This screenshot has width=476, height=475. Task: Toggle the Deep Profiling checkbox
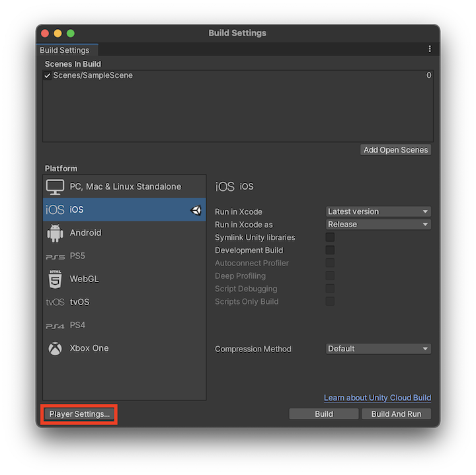330,275
